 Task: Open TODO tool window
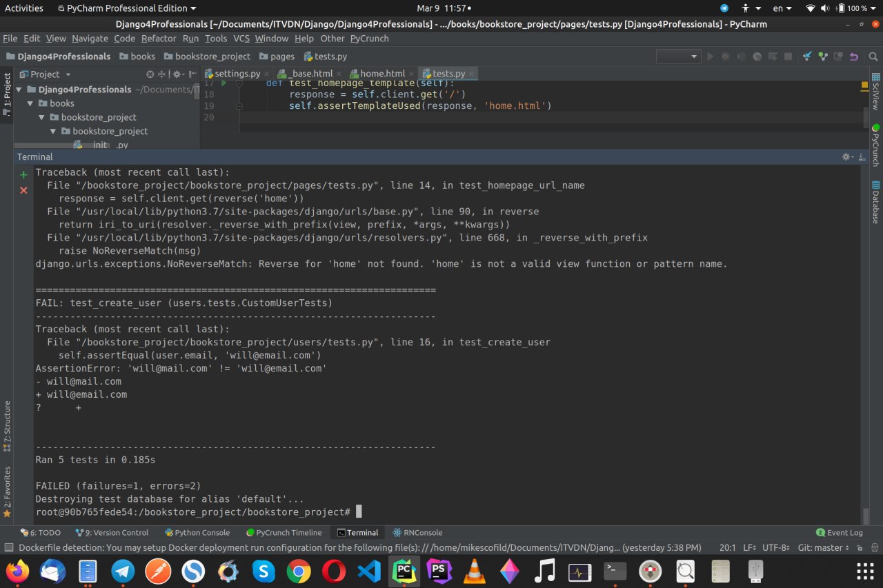pos(41,533)
